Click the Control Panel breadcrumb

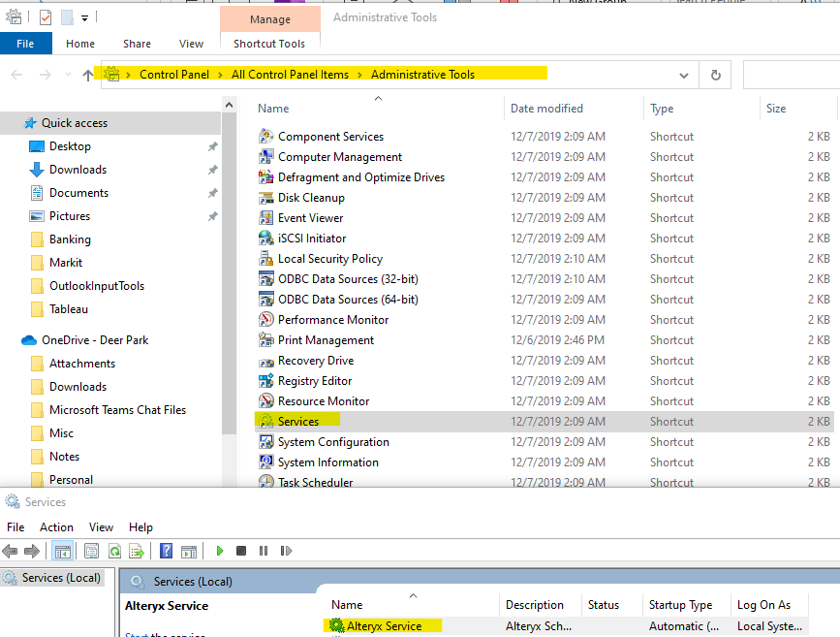pos(174,75)
